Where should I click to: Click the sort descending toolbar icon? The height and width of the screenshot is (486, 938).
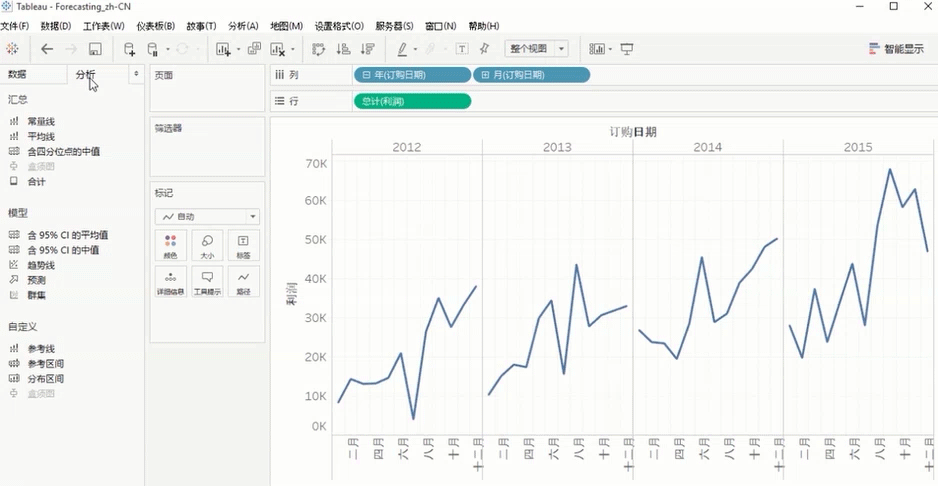coord(367,49)
